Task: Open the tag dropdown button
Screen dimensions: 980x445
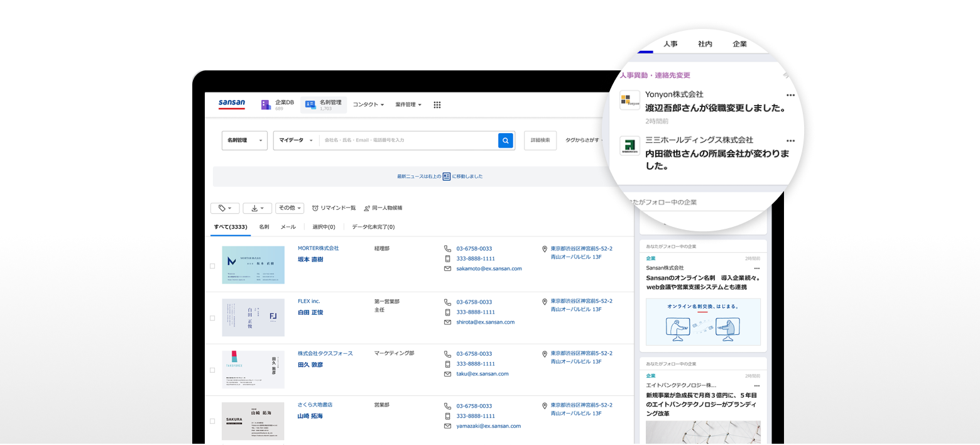Action: [x=225, y=208]
